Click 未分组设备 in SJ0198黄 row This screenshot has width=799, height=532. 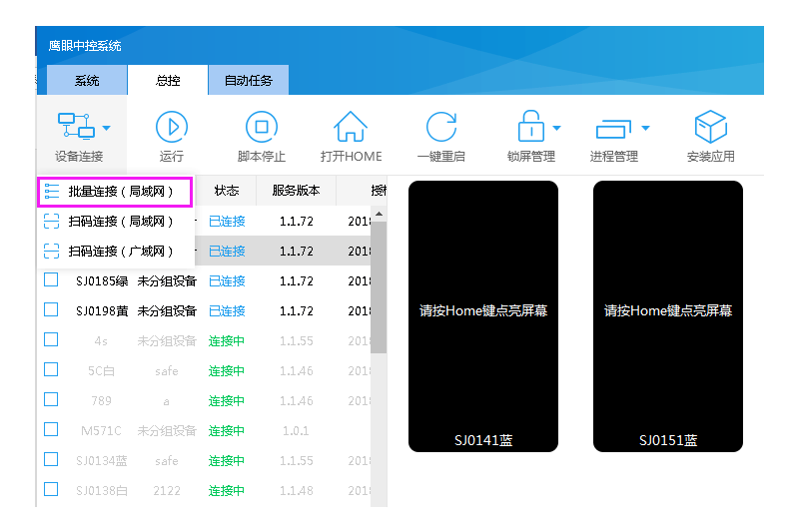167,311
